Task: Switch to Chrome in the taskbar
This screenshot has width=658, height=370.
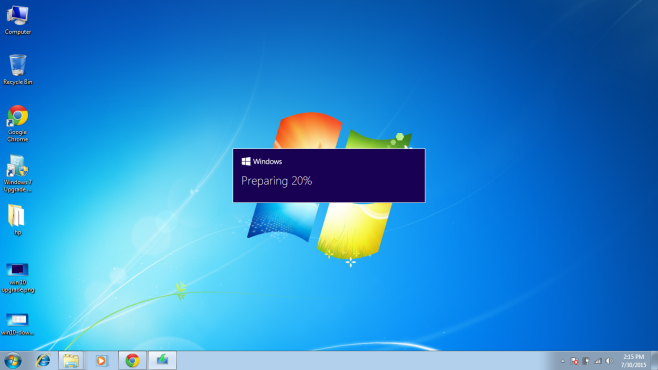Action: coord(133,360)
